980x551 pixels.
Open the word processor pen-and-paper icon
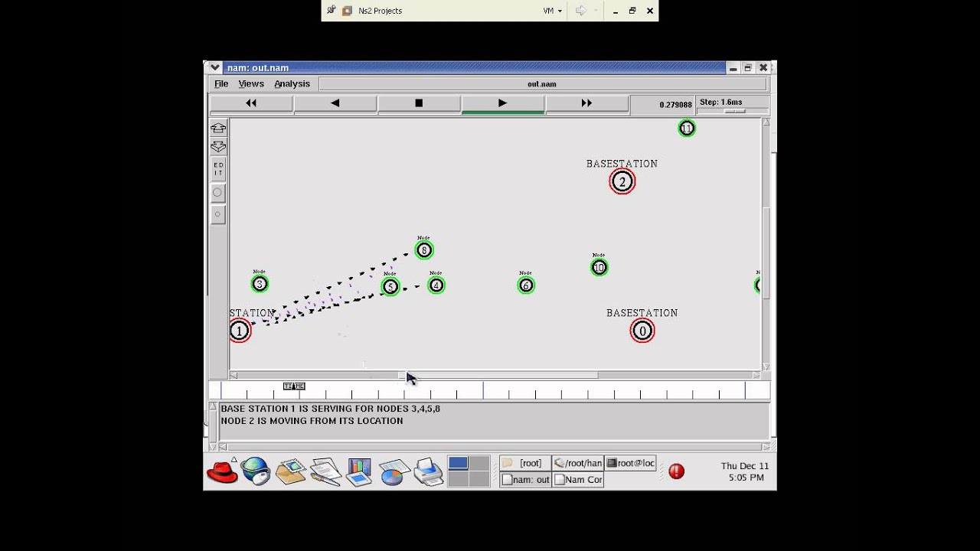326,471
